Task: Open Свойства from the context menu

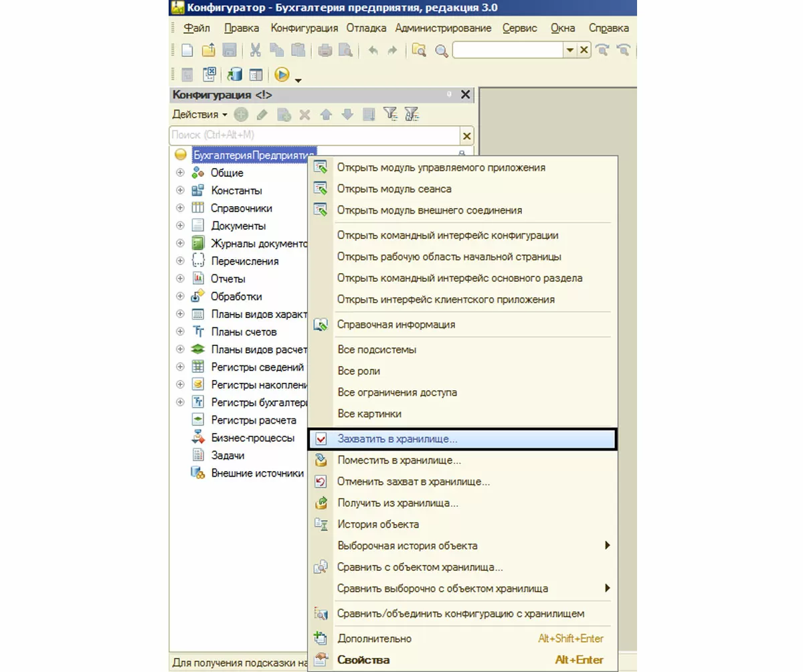Action: click(462, 660)
